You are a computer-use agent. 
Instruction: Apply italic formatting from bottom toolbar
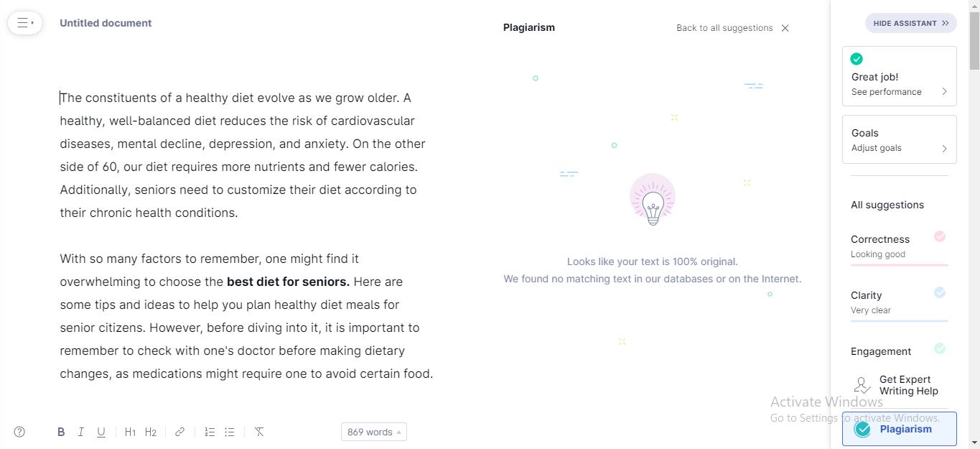click(x=81, y=432)
